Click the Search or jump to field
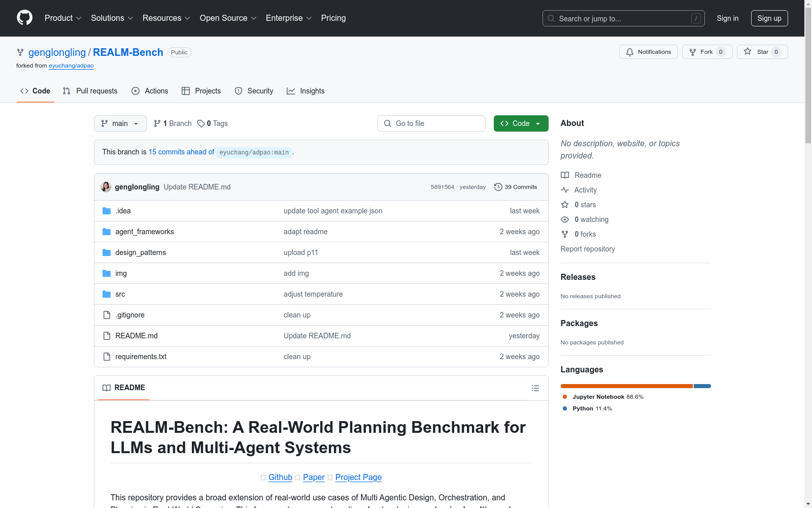This screenshot has height=508, width=812. click(x=624, y=18)
